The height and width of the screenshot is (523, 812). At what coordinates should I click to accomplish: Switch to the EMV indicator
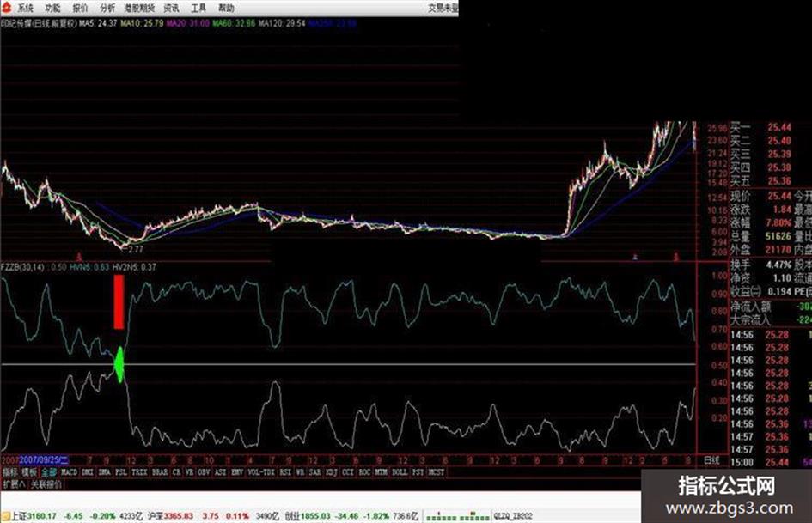point(237,472)
